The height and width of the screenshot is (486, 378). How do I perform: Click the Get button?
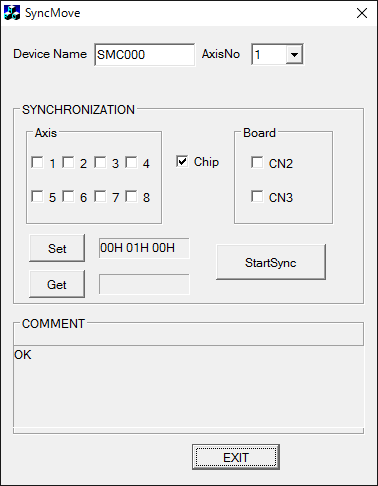pyautogui.click(x=57, y=284)
